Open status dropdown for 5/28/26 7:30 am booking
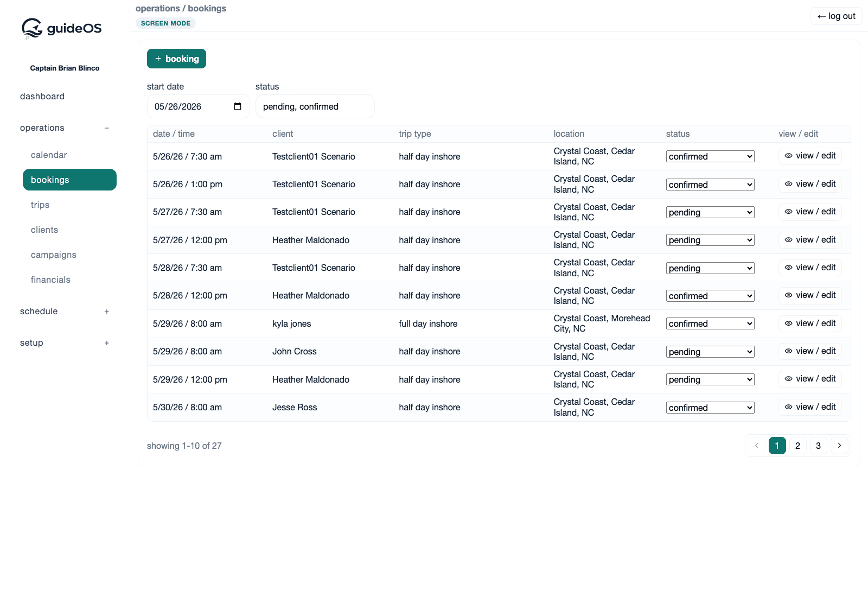The width and height of the screenshot is (868, 597). (710, 268)
